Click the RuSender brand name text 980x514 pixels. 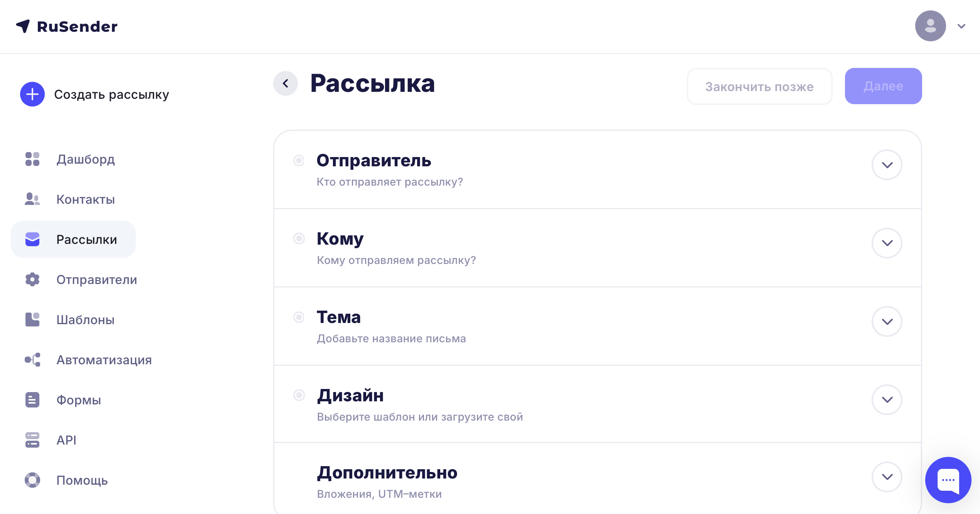pyautogui.click(x=77, y=27)
